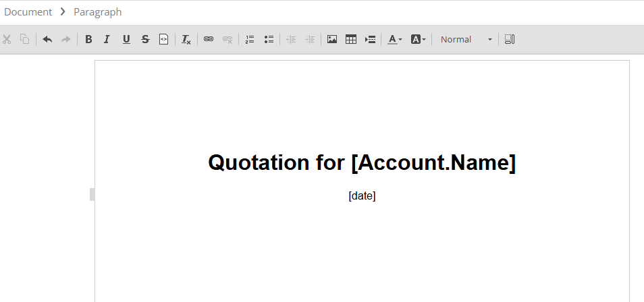Click the Insert Image icon
This screenshot has width=644, height=302.
click(332, 40)
